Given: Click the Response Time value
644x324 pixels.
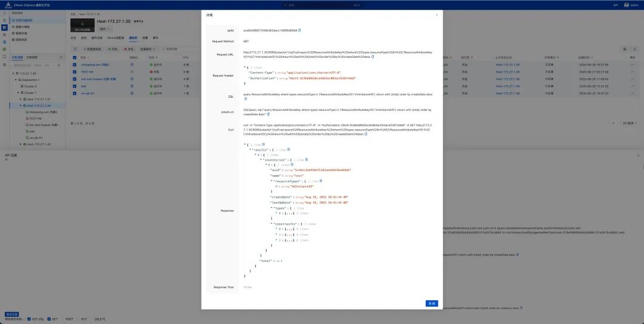Looking at the screenshot, I should pos(247,287).
